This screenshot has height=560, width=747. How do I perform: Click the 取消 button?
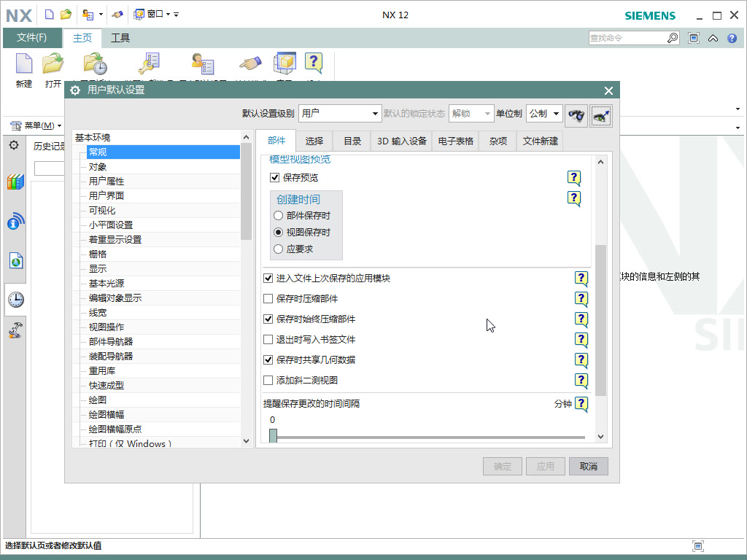(588, 466)
